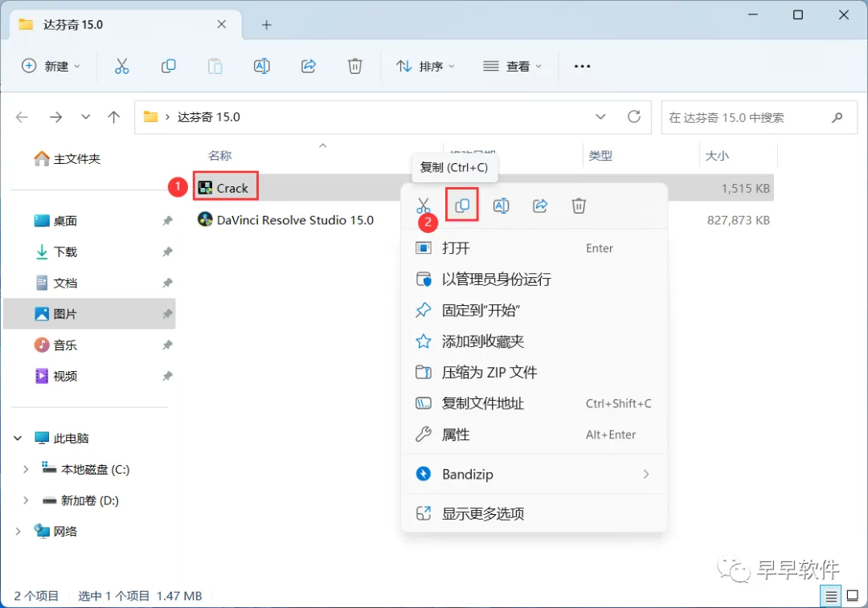This screenshot has height=608, width=868.
Task: Click the Share icon in the context menu
Action: click(x=540, y=206)
